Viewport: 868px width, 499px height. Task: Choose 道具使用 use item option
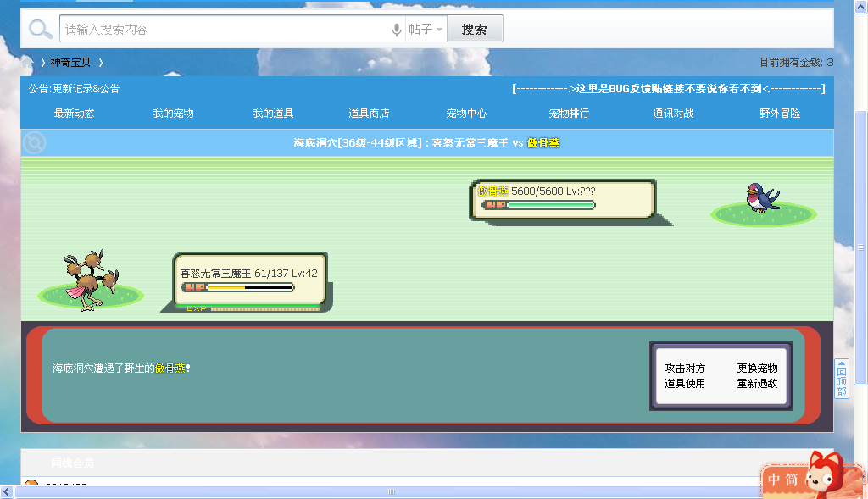tap(685, 384)
